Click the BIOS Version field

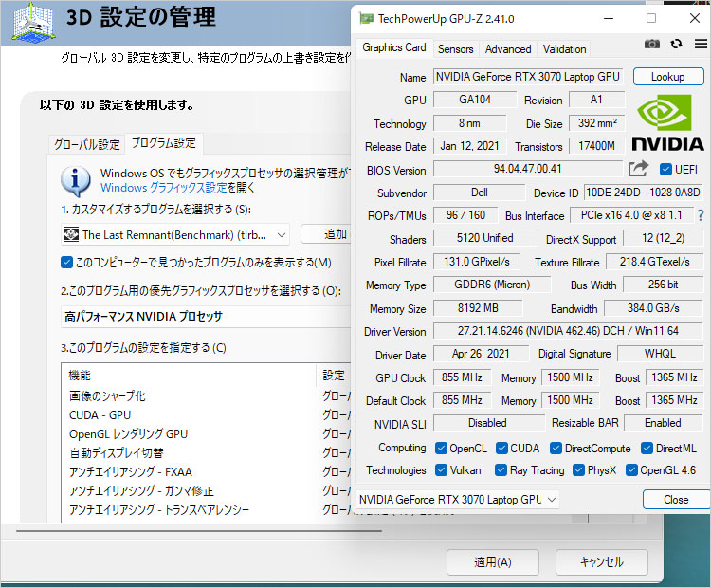pos(528,169)
